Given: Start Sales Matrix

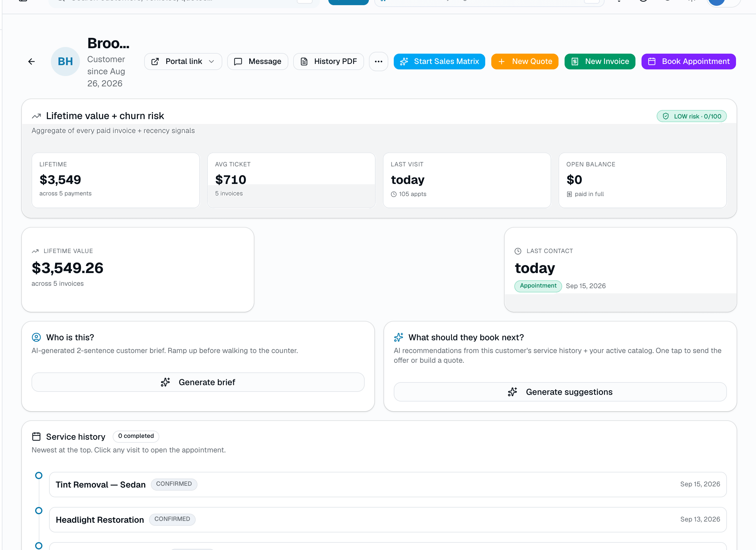Looking at the screenshot, I should pyautogui.click(x=439, y=62).
